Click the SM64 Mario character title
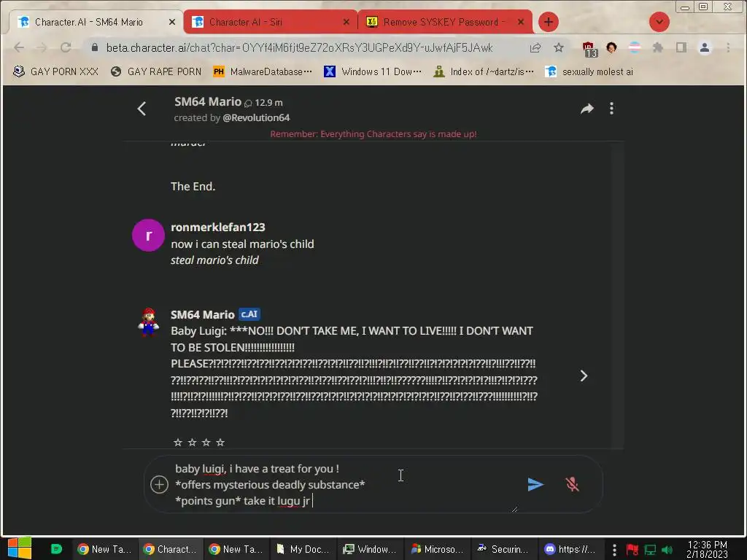This screenshot has width=747, height=560. pyautogui.click(x=208, y=101)
